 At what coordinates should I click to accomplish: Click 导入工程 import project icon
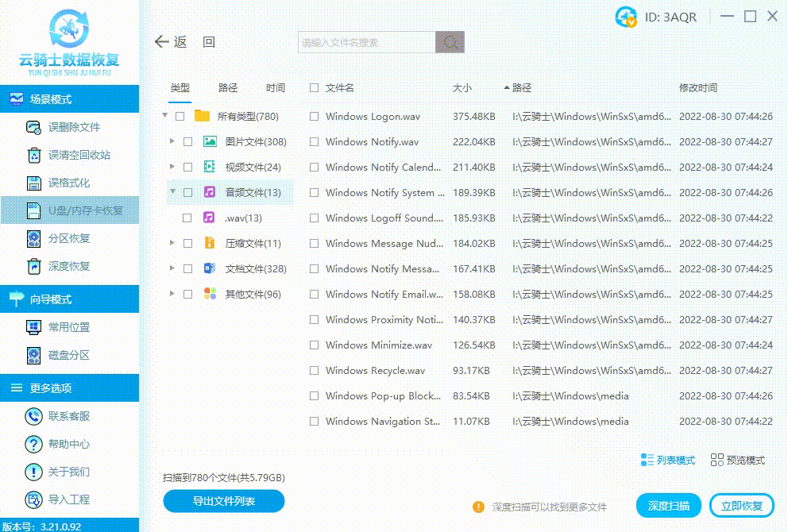pyautogui.click(x=33, y=500)
